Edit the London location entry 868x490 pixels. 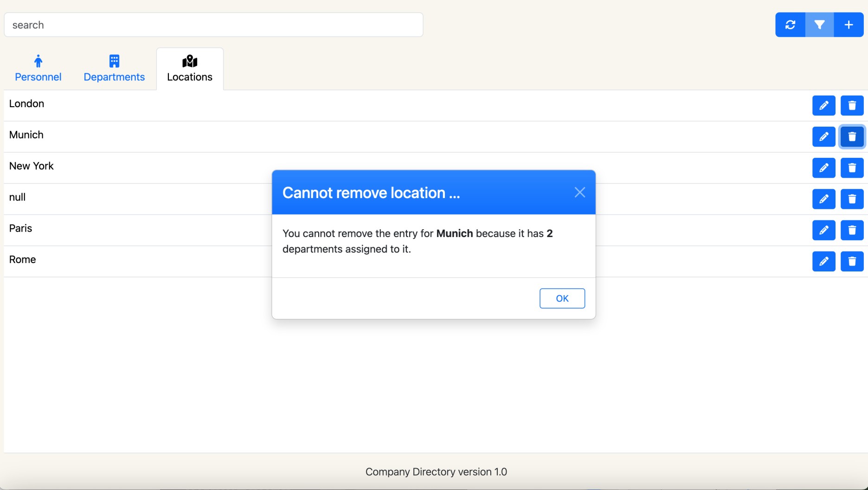tap(823, 106)
